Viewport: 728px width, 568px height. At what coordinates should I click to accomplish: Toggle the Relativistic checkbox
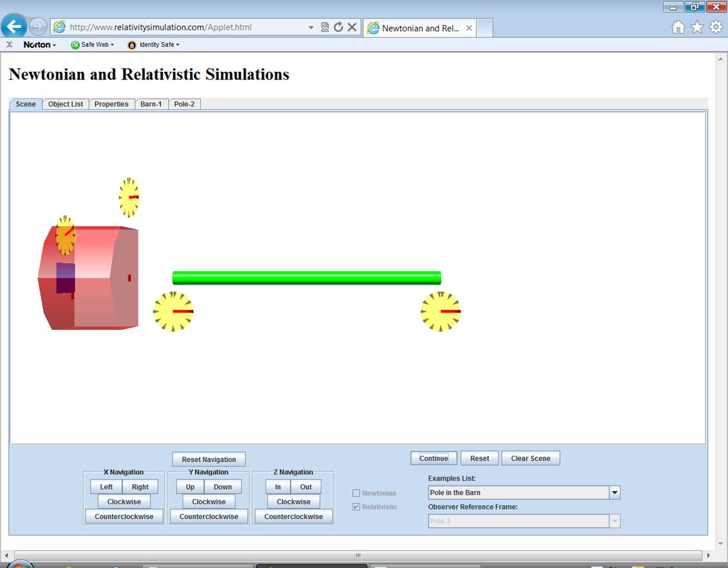[x=356, y=507]
